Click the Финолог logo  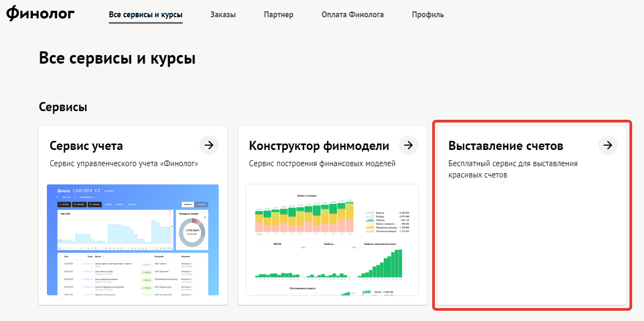[40, 15]
